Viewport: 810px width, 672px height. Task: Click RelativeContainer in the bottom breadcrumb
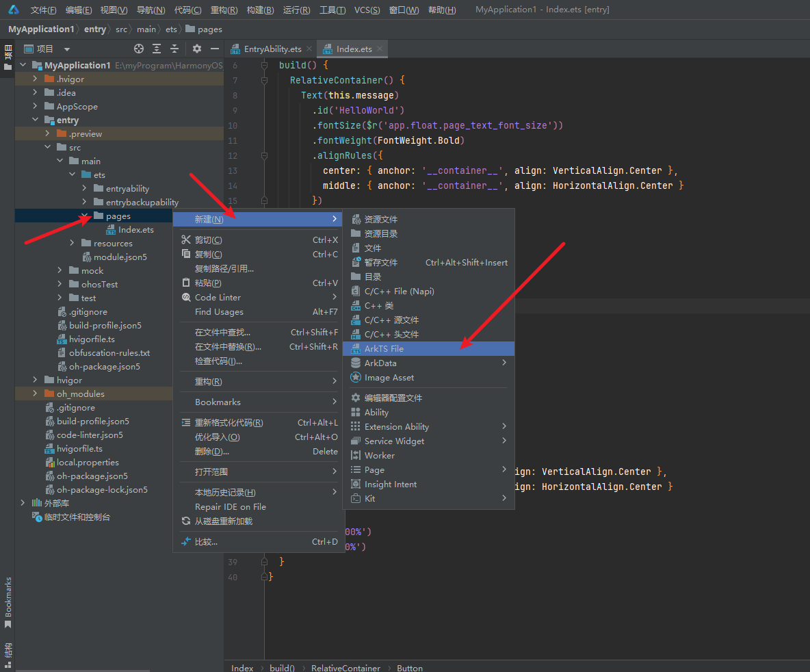[x=345, y=668]
